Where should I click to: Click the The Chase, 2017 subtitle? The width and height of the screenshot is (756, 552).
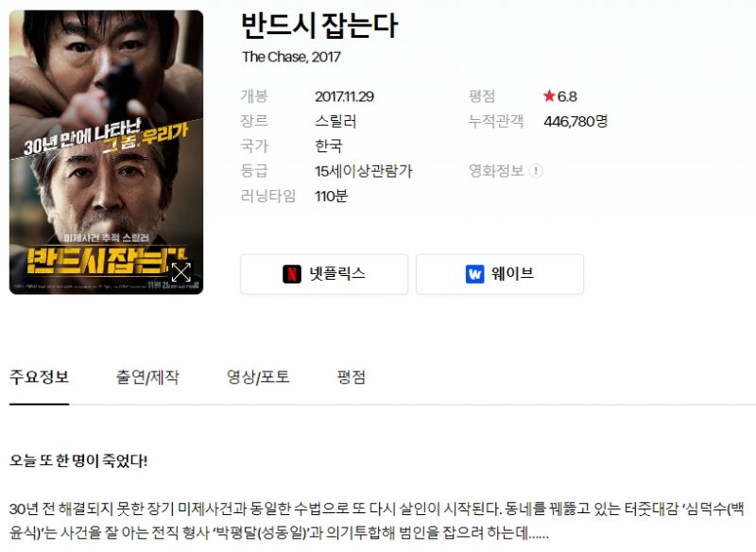[x=291, y=57]
